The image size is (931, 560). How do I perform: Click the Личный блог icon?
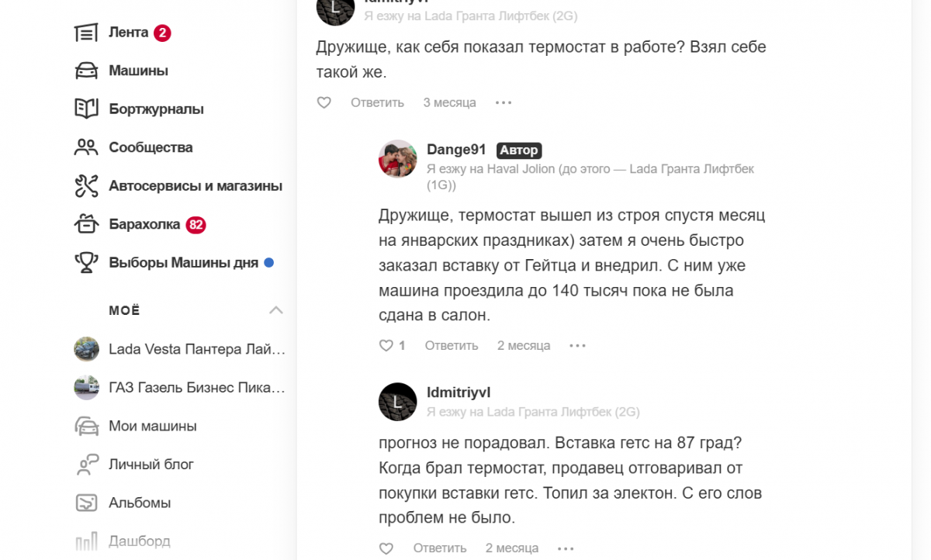(x=86, y=465)
